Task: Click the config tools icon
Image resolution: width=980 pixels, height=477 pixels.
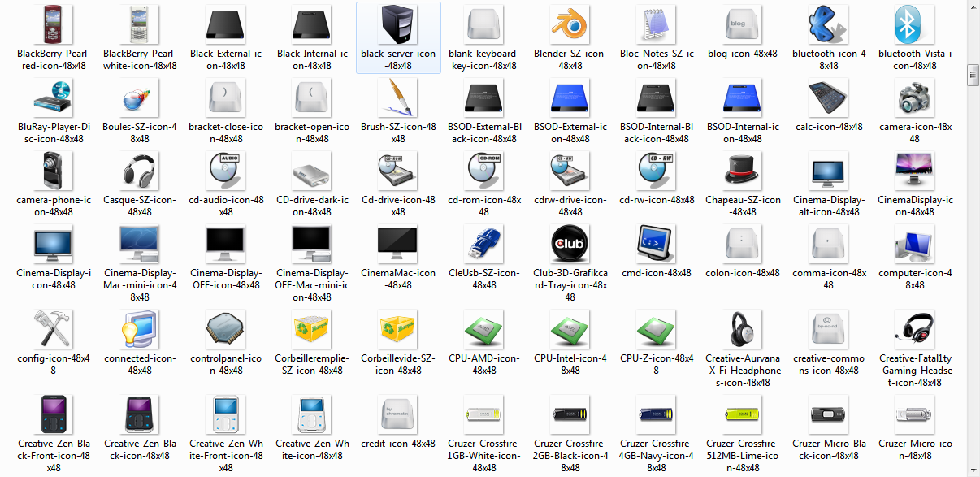Action: click(x=54, y=329)
